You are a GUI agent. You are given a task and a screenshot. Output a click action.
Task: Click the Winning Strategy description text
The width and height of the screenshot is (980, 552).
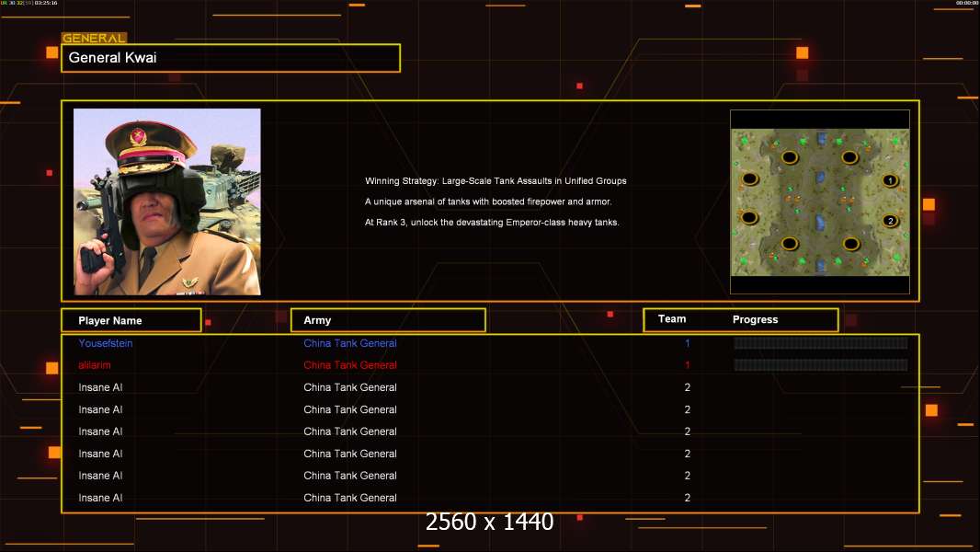pos(496,181)
